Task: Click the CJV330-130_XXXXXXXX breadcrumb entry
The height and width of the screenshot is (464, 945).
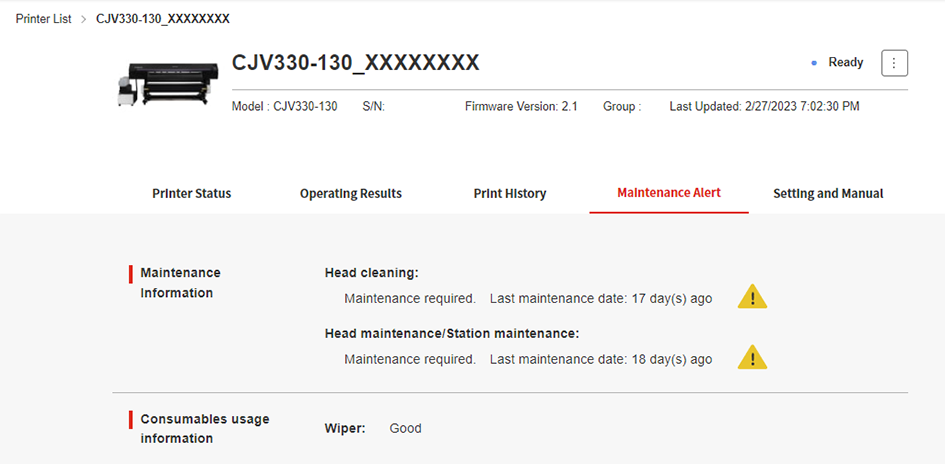Action: (162, 19)
